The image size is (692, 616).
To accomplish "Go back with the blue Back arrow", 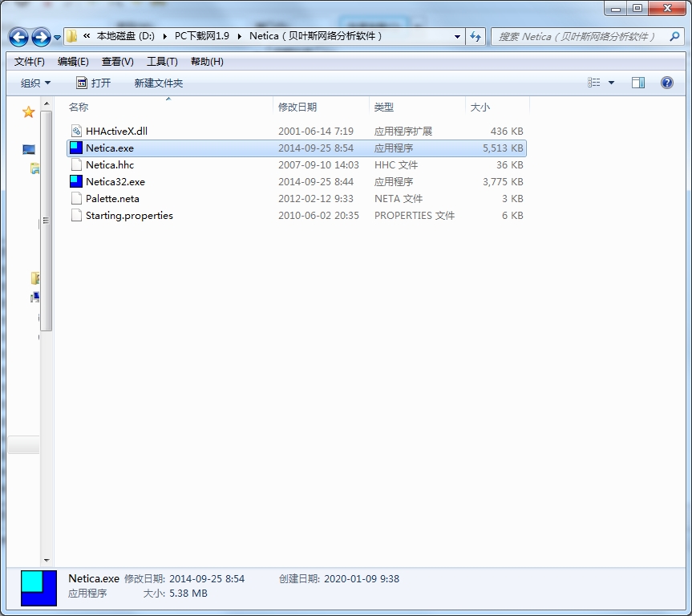I will 18,37.
